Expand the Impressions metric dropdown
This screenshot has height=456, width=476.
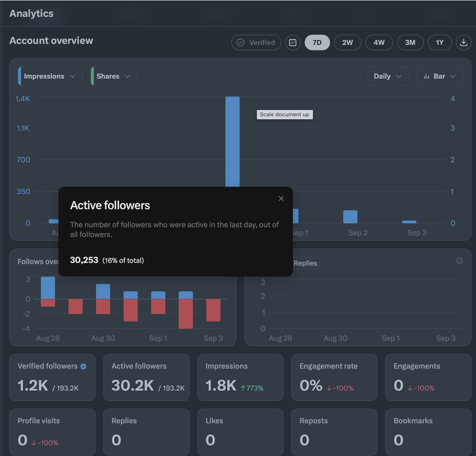click(x=50, y=76)
